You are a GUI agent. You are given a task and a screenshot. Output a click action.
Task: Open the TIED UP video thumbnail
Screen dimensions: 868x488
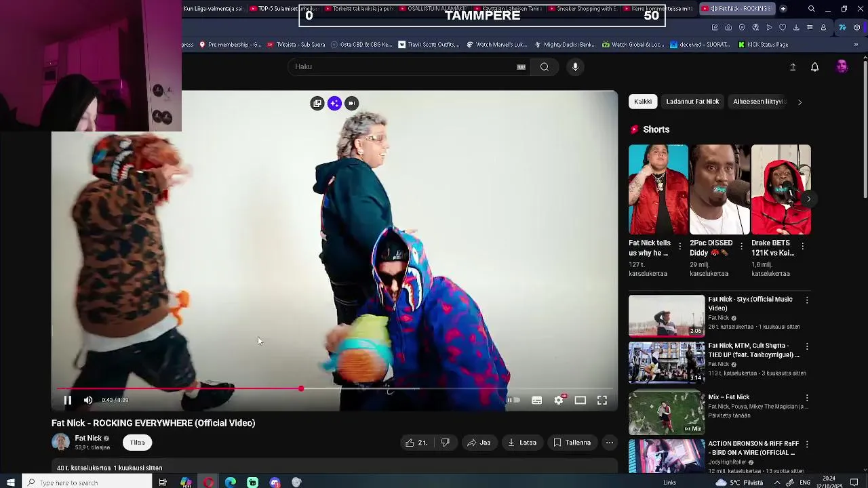click(667, 363)
